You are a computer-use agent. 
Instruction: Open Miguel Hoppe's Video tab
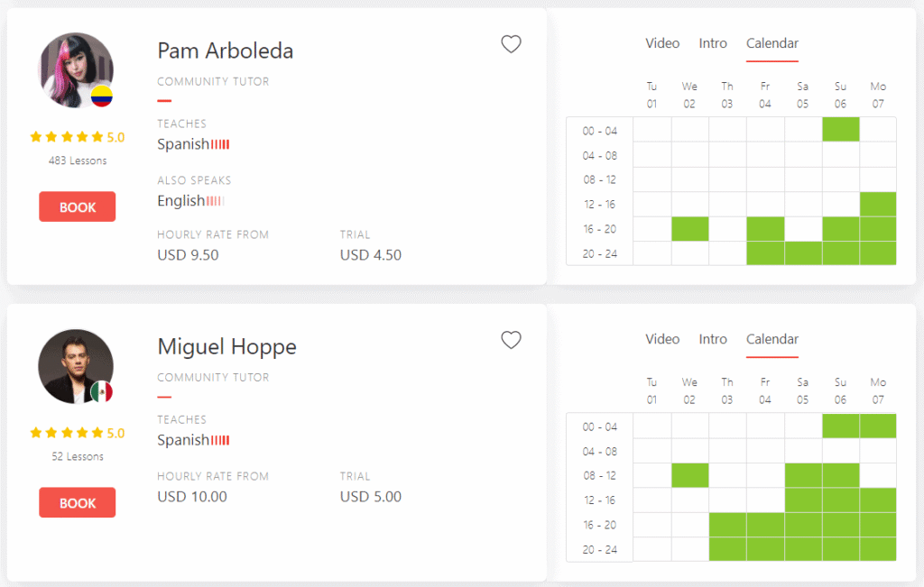[662, 340]
